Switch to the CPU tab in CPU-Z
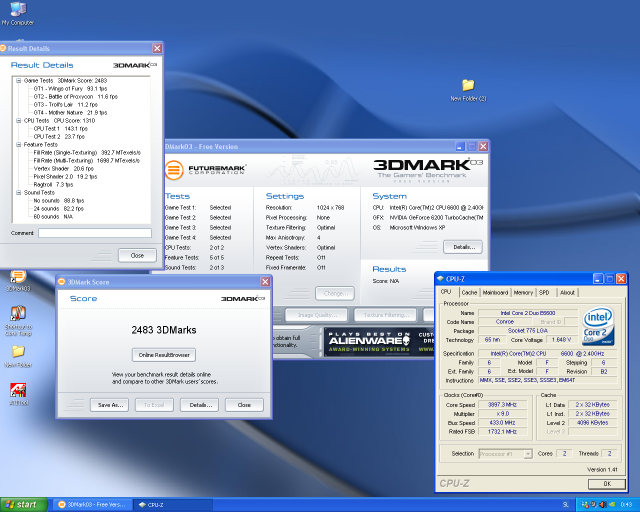The width and height of the screenshot is (640, 512). pyautogui.click(x=446, y=292)
